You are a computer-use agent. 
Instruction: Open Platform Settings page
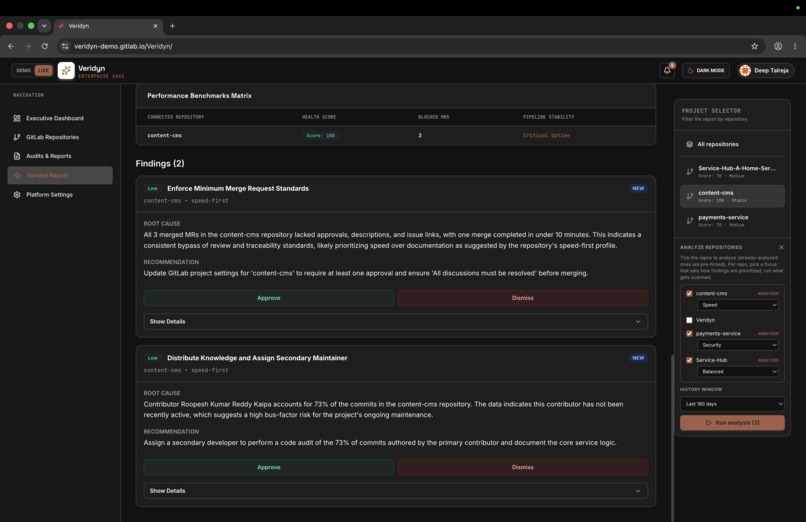pyautogui.click(x=60, y=195)
